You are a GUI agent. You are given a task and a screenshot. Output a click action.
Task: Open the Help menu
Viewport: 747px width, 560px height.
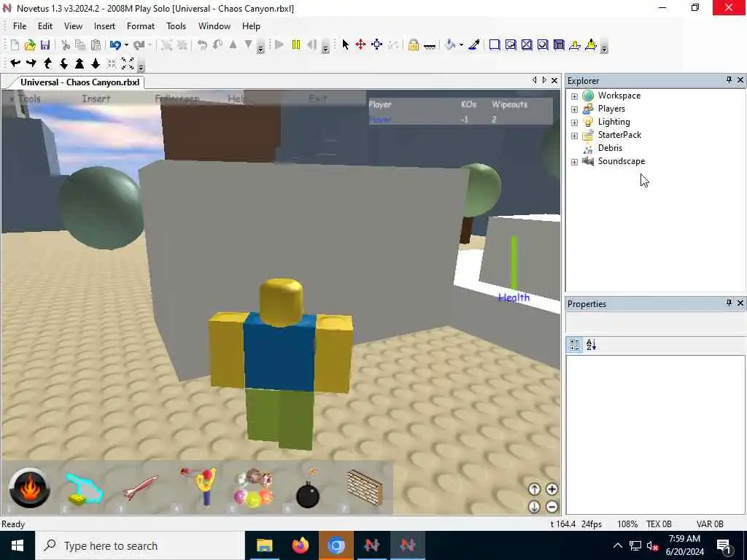click(x=251, y=26)
